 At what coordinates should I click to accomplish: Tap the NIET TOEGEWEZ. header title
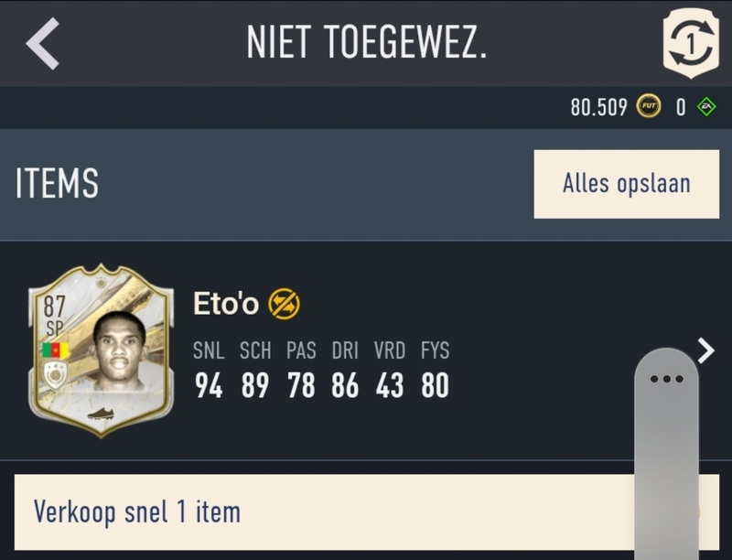click(x=367, y=42)
